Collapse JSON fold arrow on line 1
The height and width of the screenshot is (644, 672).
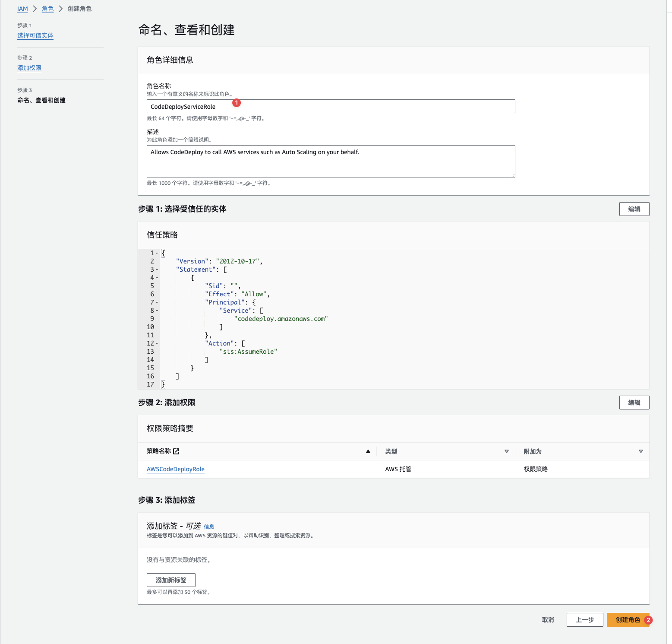pyautogui.click(x=157, y=254)
